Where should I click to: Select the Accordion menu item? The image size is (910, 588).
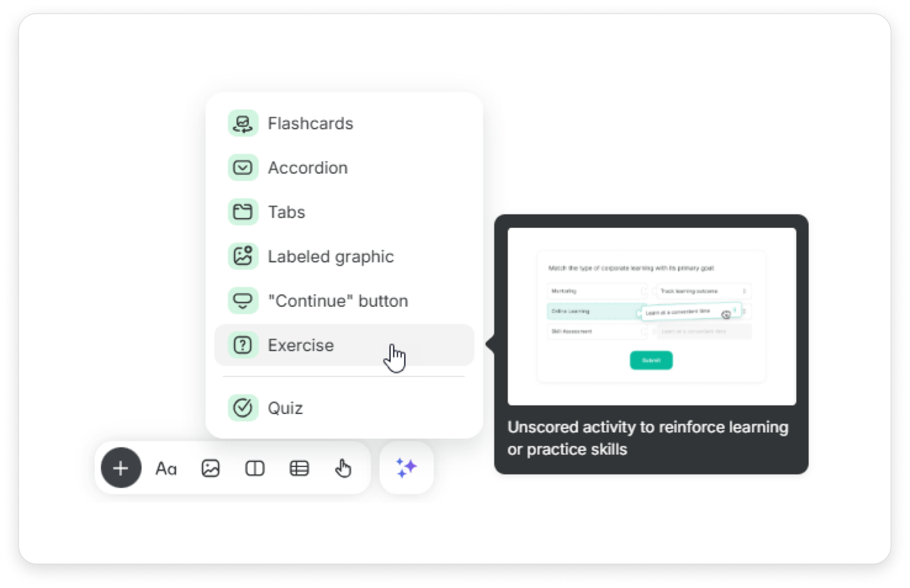click(344, 168)
